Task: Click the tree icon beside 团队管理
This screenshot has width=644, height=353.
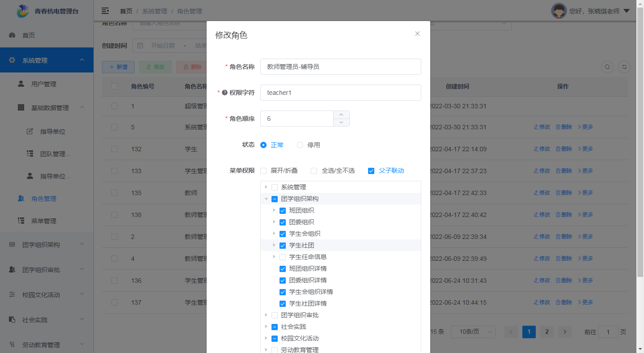Action: tap(30, 154)
